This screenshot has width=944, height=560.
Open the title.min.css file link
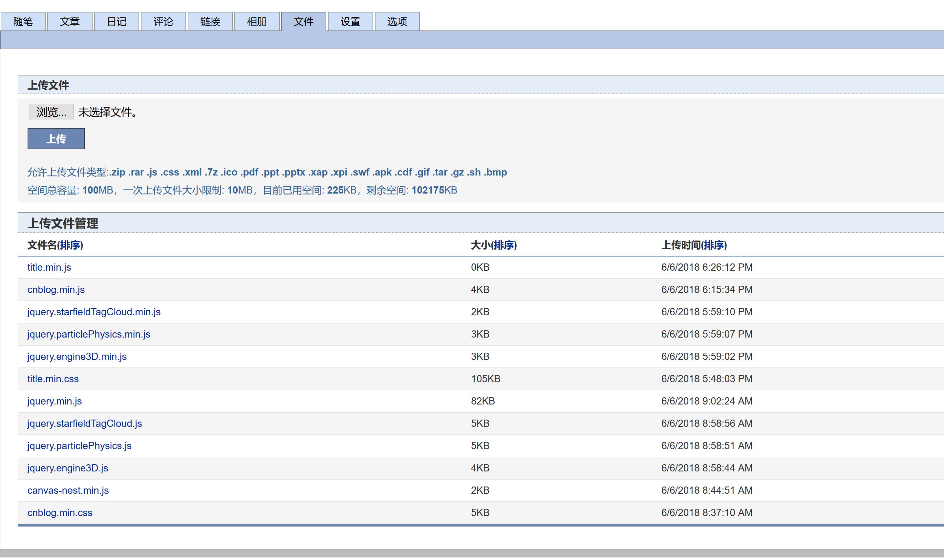pyautogui.click(x=53, y=379)
